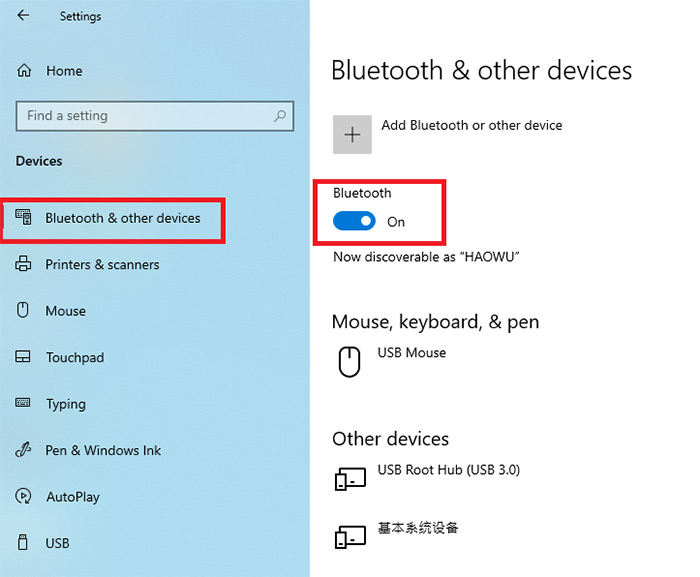Open the Mouse settings section
Image resolution: width=700 pixels, height=577 pixels.
coord(66,311)
